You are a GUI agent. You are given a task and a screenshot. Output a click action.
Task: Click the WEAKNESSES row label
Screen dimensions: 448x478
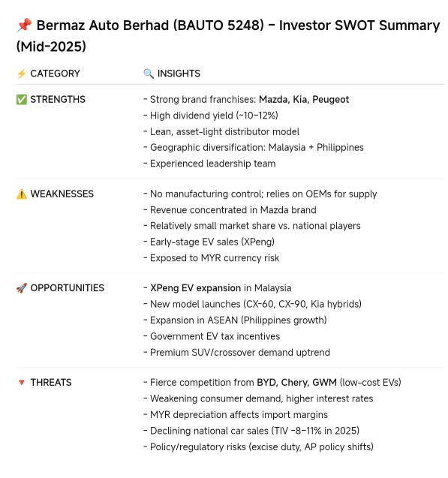tap(62, 194)
